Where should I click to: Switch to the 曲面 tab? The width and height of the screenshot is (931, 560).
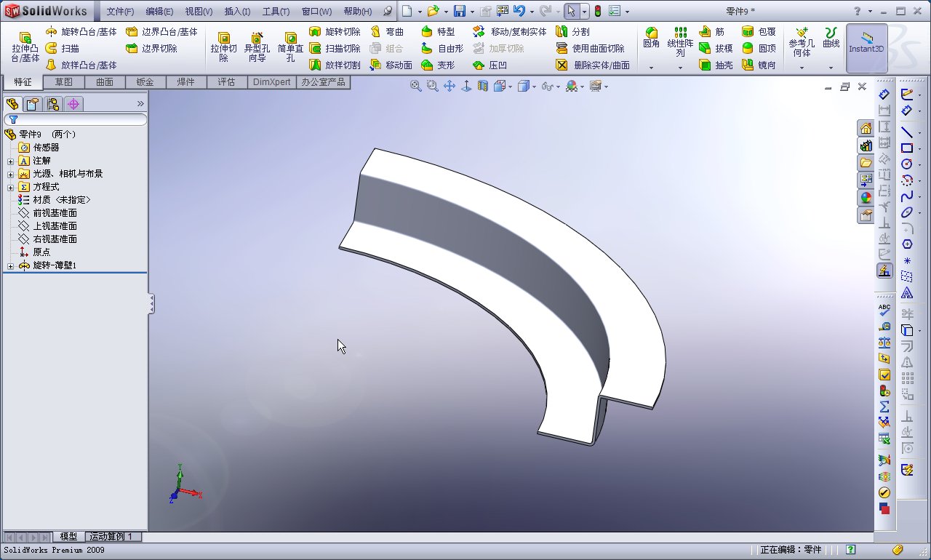pyautogui.click(x=105, y=82)
